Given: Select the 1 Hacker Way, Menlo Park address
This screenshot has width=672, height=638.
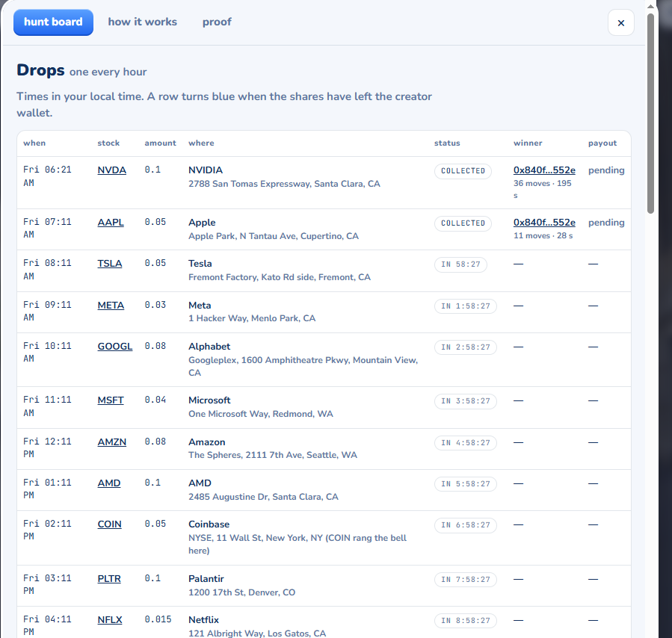Looking at the screenshot, I should pos(252,318).
